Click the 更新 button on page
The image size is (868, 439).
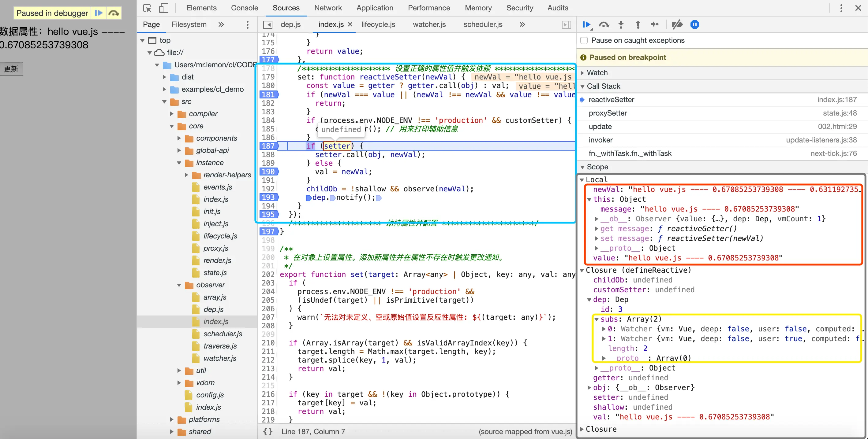coord(11,69)
